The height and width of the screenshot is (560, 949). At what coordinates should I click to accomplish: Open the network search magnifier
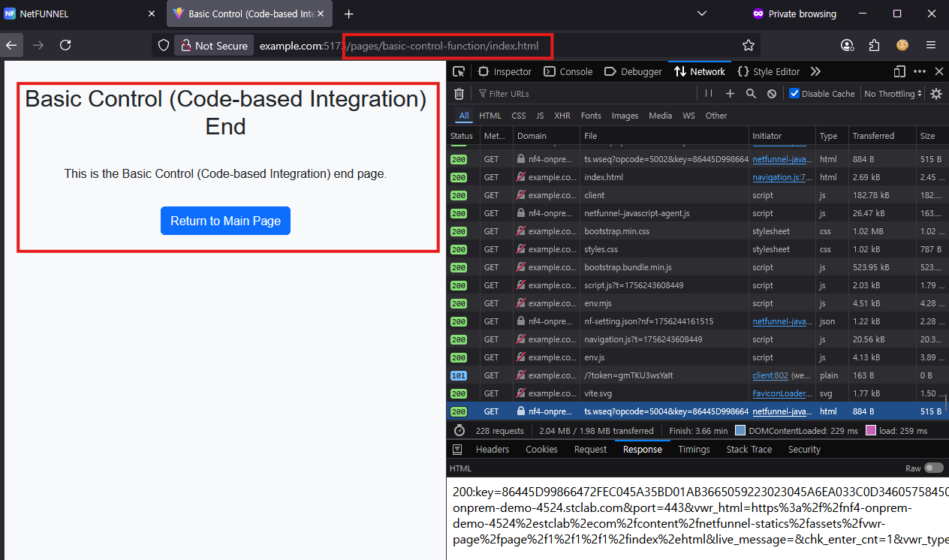(751, 94)
